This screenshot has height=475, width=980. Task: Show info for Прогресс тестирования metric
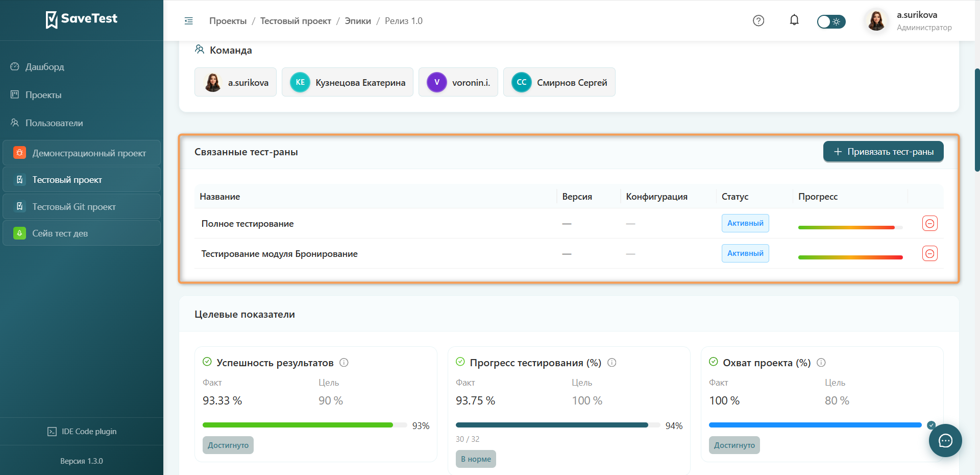coord(612,363)
